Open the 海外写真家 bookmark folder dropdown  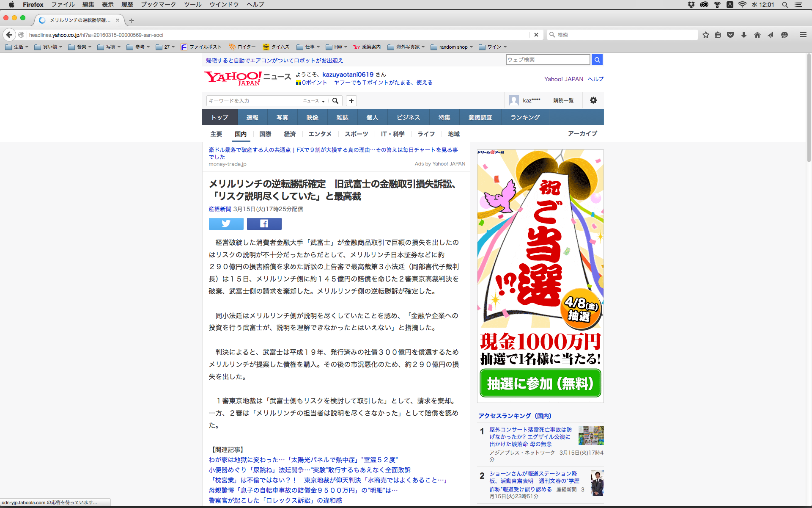click(x=406, y=47)
